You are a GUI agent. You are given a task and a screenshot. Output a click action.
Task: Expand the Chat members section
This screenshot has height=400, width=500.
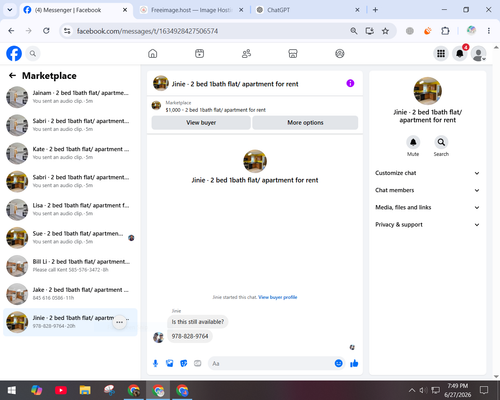pos(427,190)
